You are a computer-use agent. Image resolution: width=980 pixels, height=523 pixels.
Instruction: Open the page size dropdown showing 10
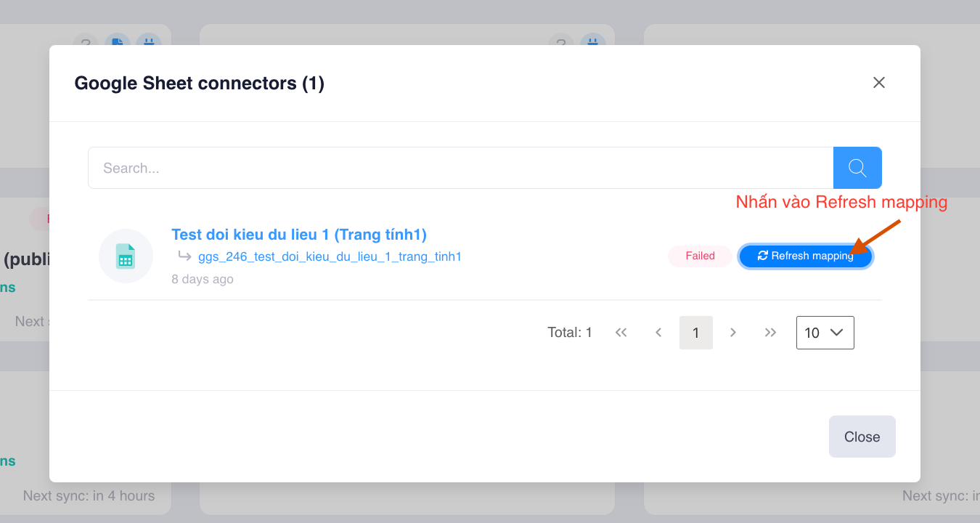click(825, 333)
